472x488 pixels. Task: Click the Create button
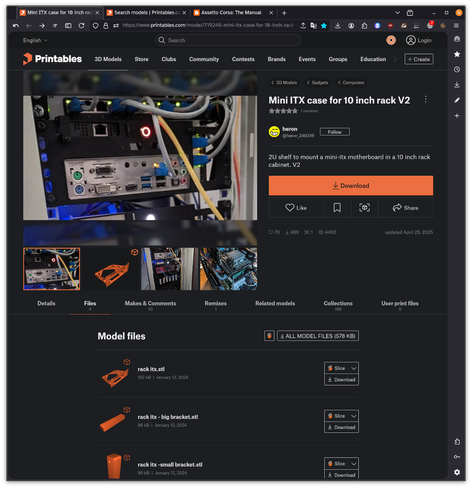coord(419,59)
